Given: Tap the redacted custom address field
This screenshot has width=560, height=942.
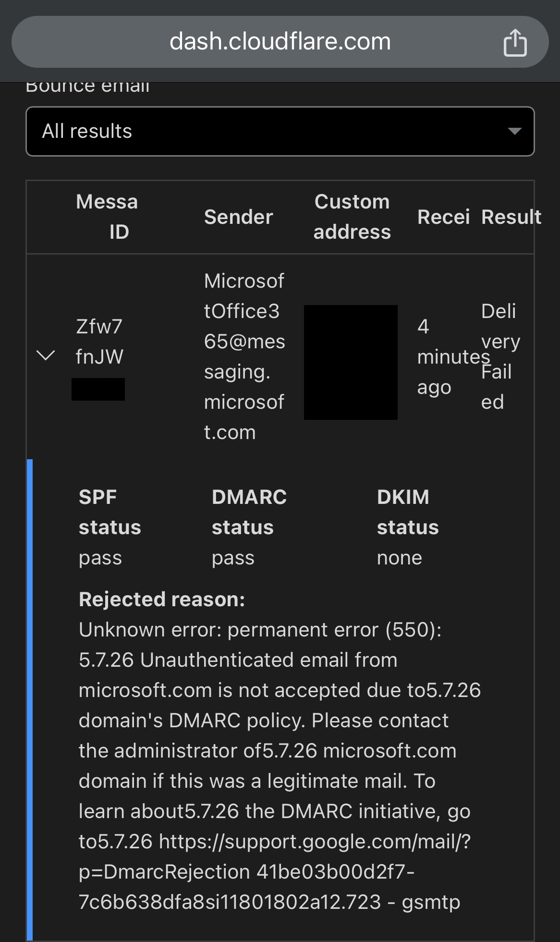Looking at the screenshot, I should tap(350, 362).
